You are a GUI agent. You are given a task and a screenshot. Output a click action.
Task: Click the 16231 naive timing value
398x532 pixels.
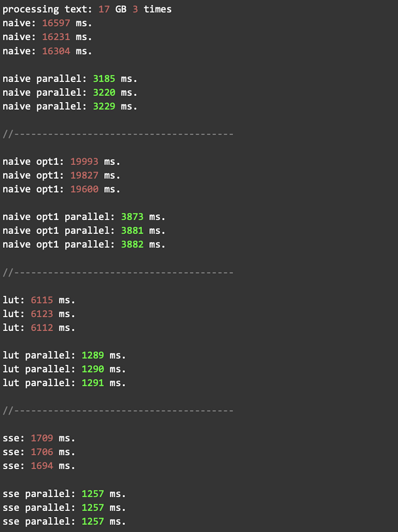tap(56, 37)
